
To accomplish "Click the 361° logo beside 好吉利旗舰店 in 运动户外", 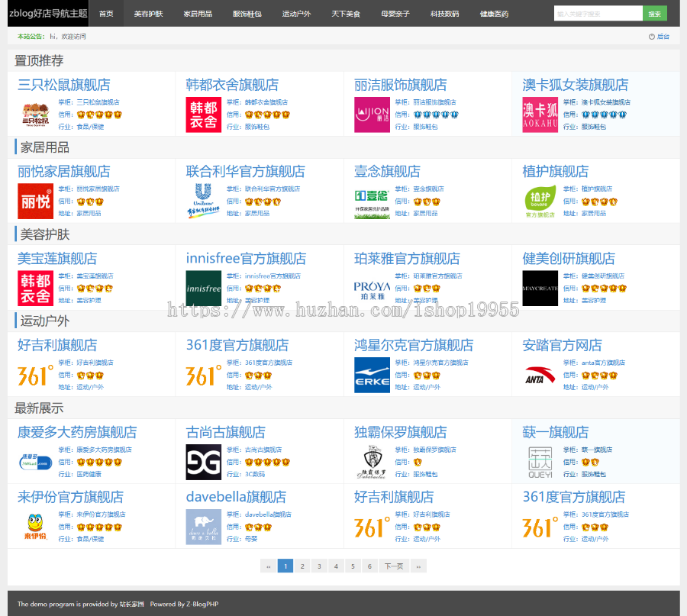I will click(35, 375).
